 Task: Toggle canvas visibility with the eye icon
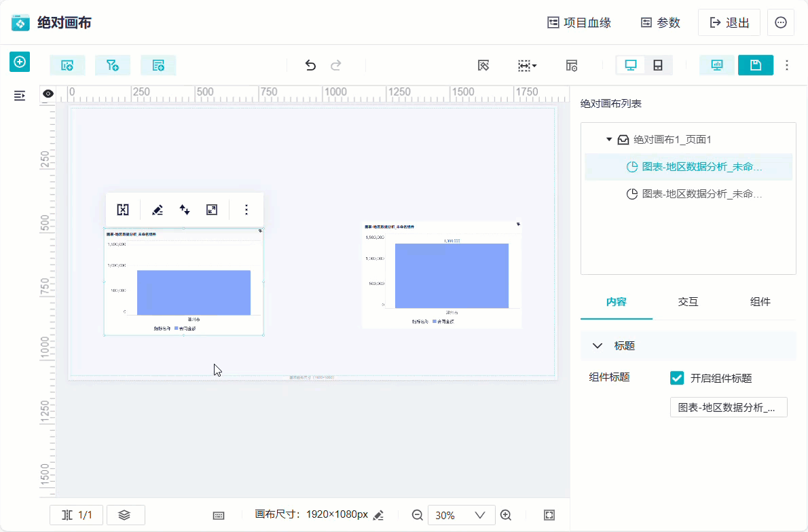point(48,94)
